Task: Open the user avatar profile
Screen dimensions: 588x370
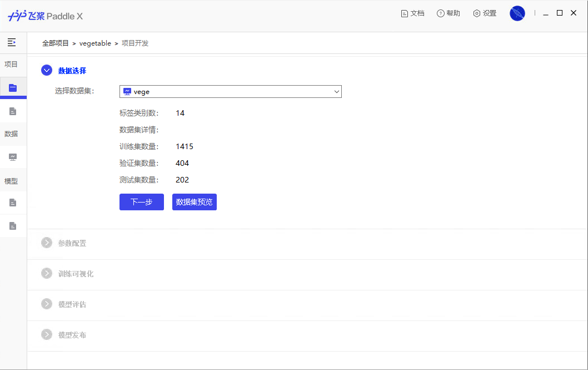Action: (517, 13)
